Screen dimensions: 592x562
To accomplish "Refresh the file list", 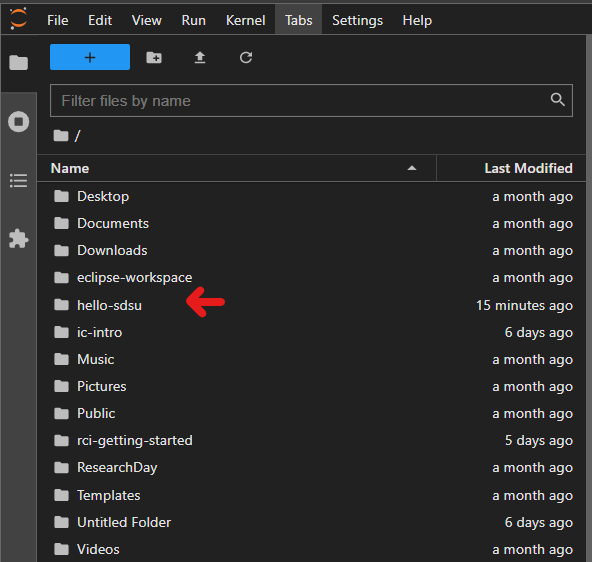I will [246, 58].
